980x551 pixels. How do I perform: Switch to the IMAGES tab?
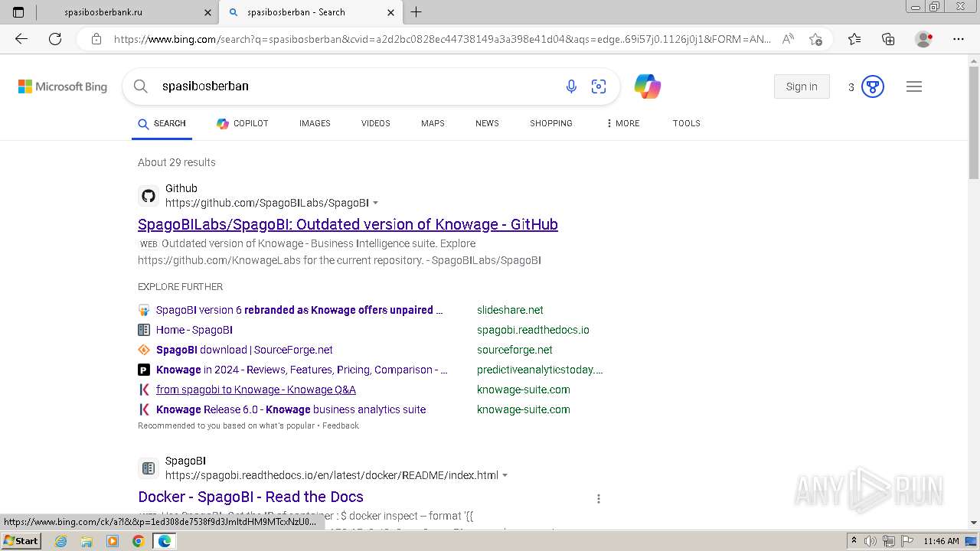click(x=315, y=123)
